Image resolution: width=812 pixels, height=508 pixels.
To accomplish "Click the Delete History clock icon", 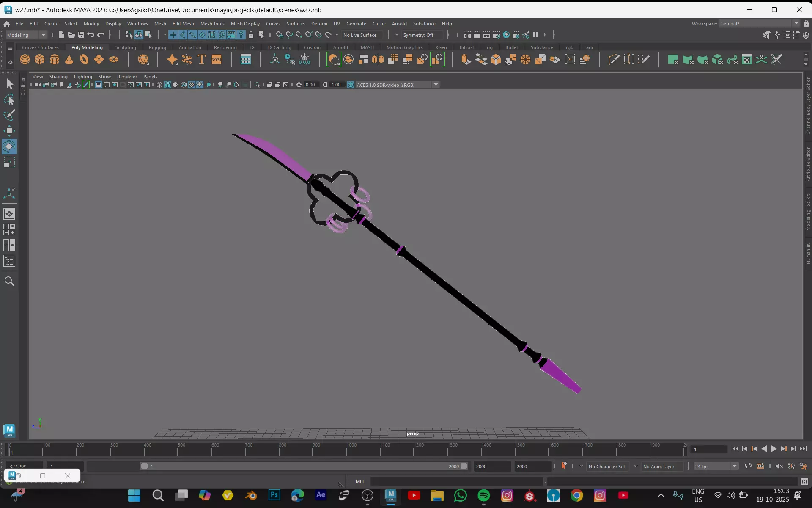I will tap(290, 60).
